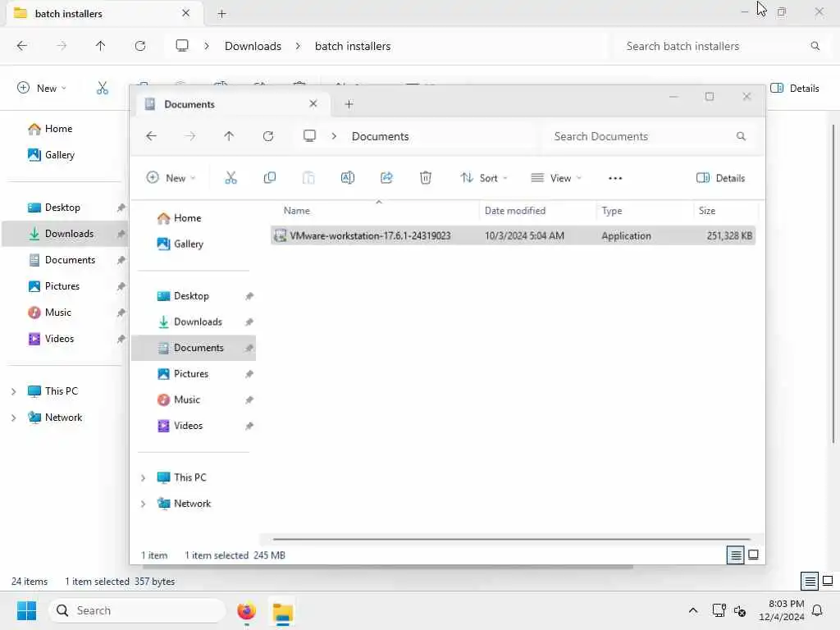This screenshot has height=630, width=840.
Task: Switch Documents window to details list layout
Action: coord(735,555)
